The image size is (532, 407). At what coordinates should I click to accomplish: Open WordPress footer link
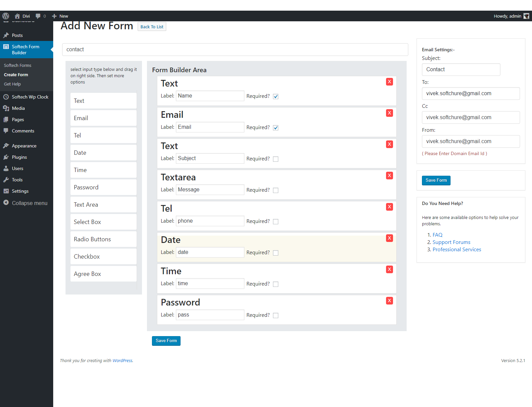[x=122, y=361]
